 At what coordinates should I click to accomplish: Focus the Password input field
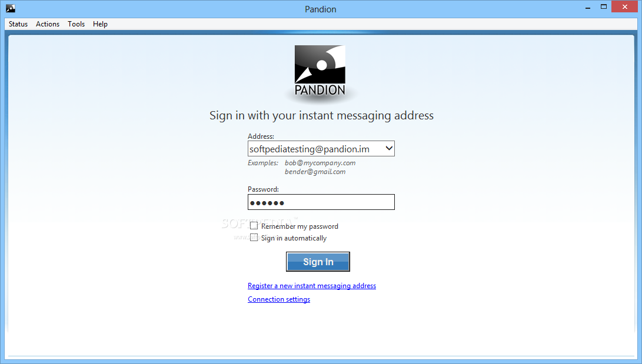[x=321, y=202]
